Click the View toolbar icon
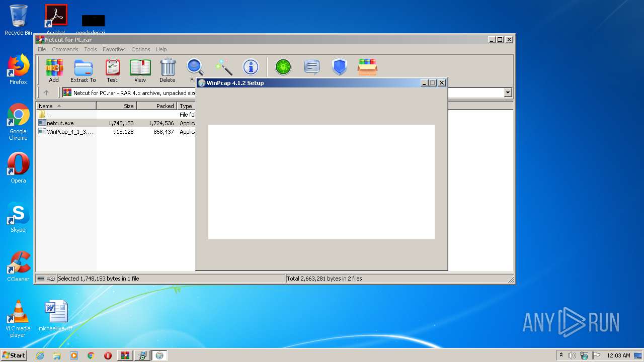Image resolution: width=644 pixels, height=362 pixels. (x=140, y=70)
